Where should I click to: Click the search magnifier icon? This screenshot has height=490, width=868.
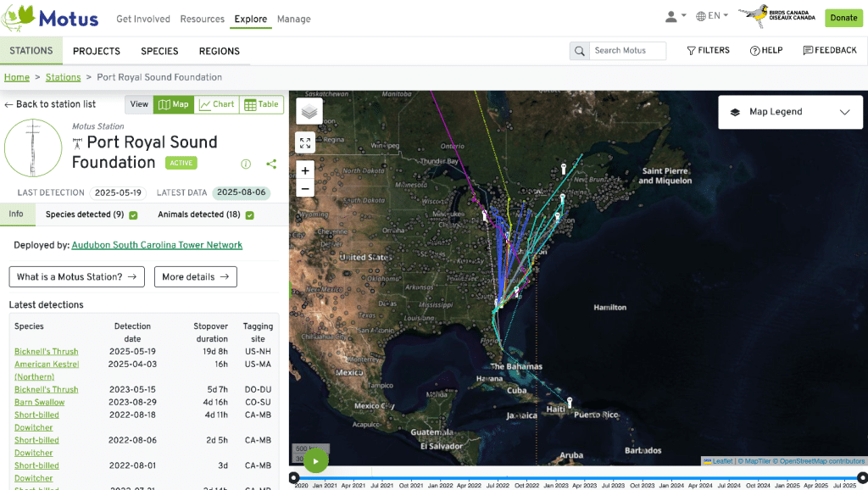579,51
